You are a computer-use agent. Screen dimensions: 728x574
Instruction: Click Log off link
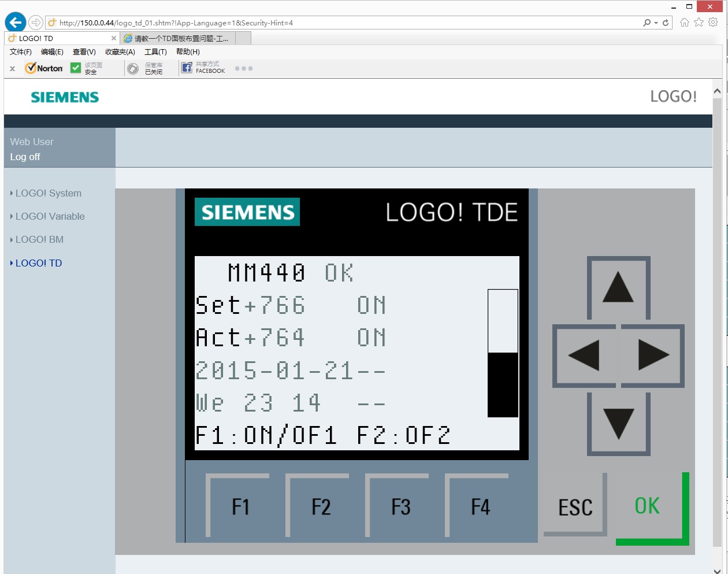25,157
